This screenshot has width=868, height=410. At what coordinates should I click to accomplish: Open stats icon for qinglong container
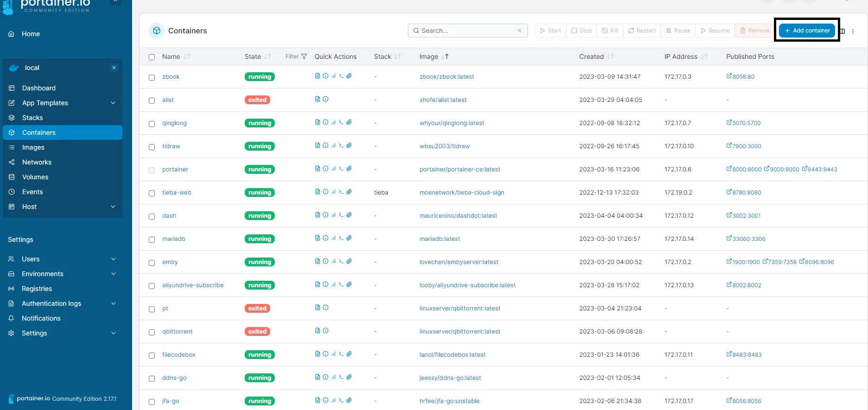[333, 122]
